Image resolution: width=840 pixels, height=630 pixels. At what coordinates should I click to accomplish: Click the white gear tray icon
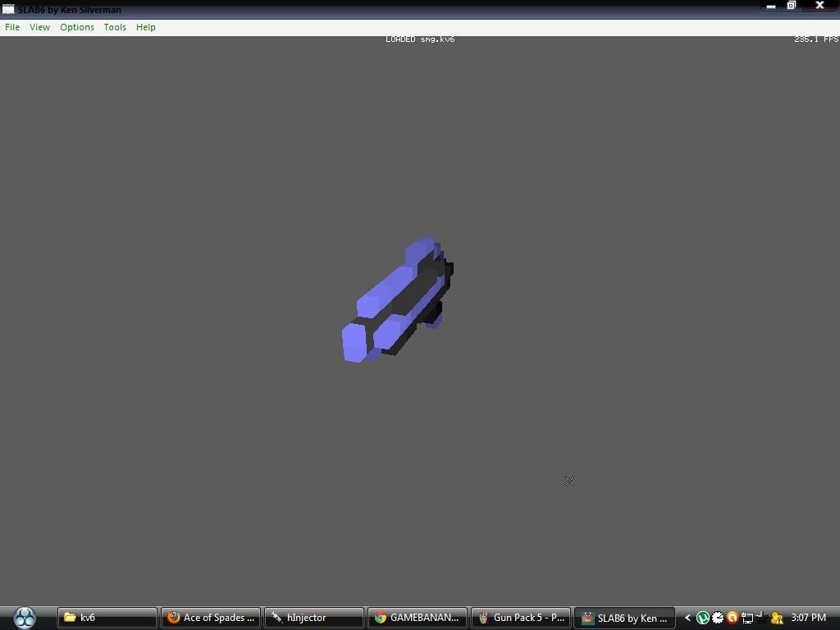coord(718,618)
